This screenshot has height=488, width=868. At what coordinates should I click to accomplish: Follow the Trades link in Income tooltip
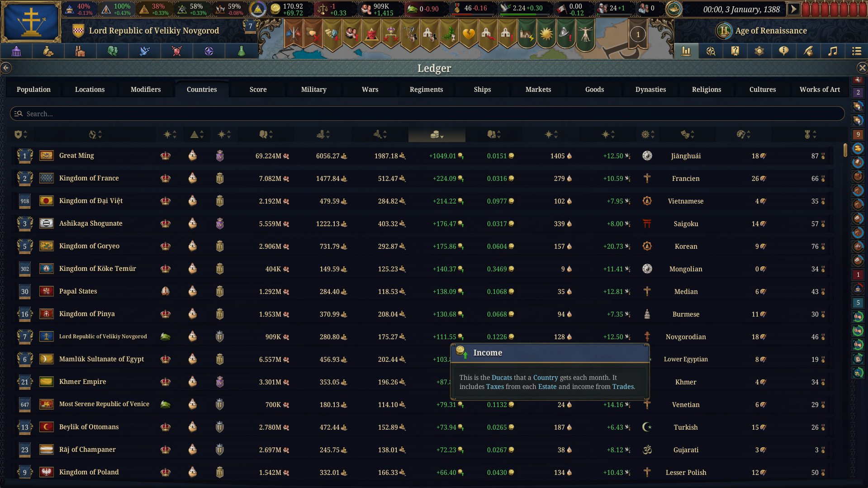click(623, 387)
